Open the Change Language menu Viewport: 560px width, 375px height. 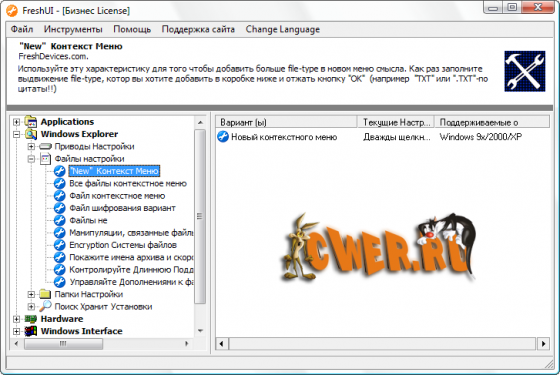(282, 29)
